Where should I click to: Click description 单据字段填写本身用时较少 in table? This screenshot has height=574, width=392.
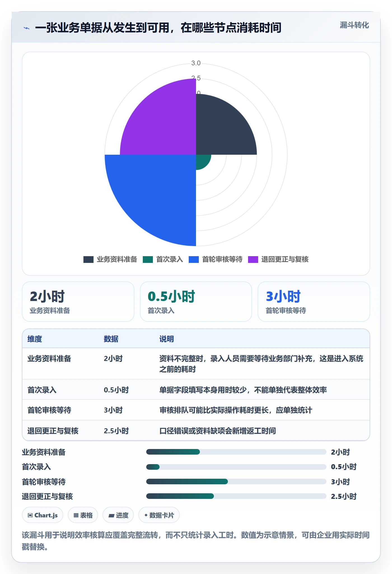point(243,390)
